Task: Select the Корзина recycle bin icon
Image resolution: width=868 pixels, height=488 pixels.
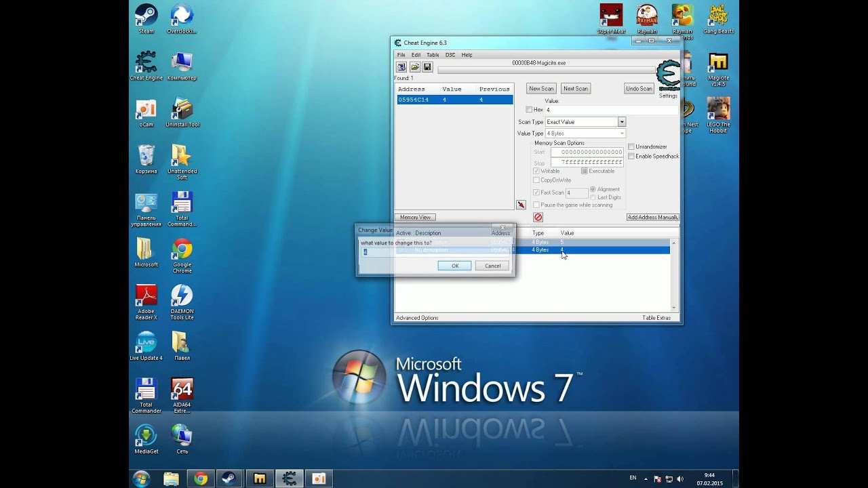Action: pos(146,159)
